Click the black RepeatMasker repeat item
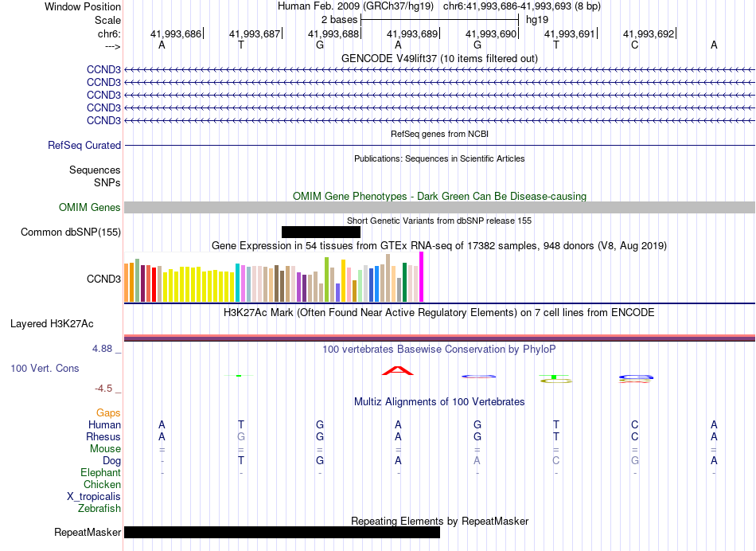 [282, 532]
